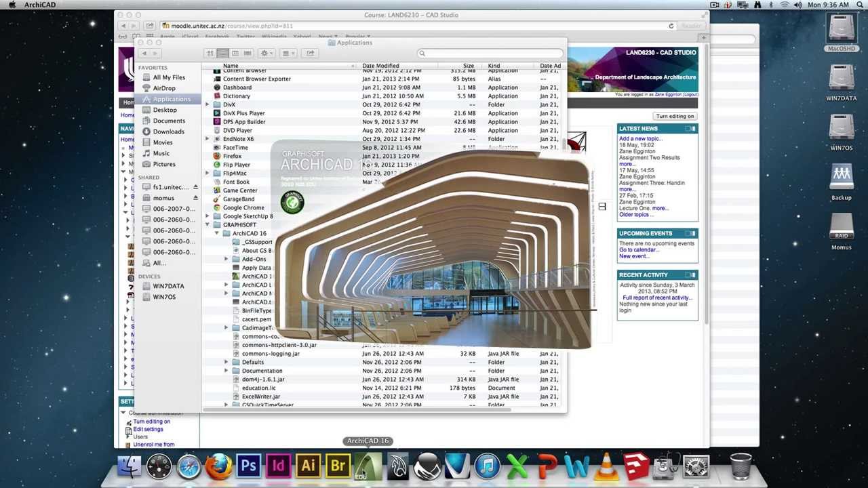Reload the page in Safari
This screenshot has height=488, width=868.
pyautogui.click(x=671, y=26)
